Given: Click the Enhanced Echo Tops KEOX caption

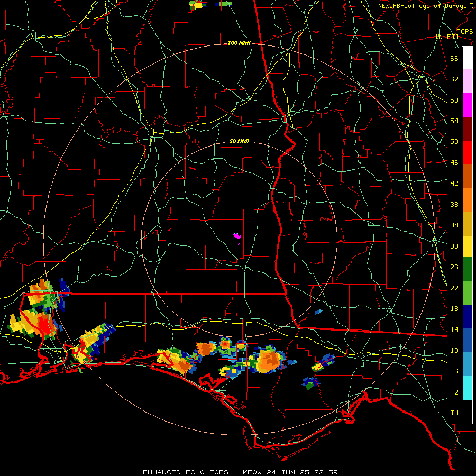Looking at the screenshot, I should pos(240,472).
